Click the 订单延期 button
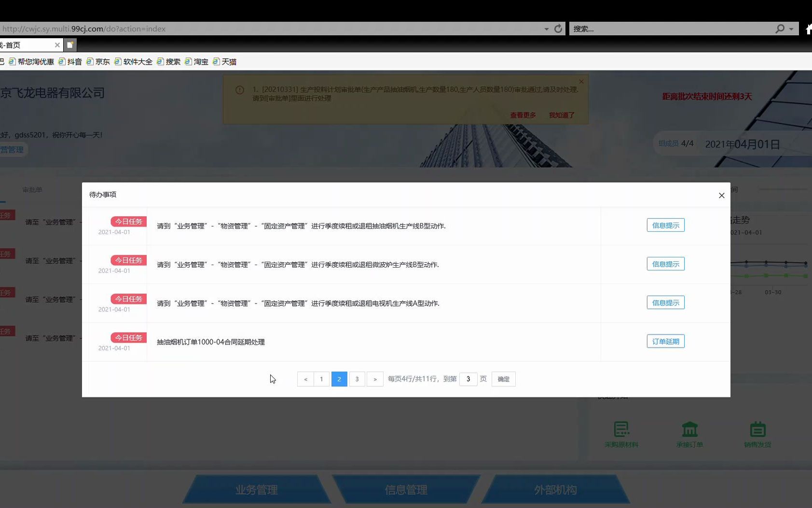Viewport: 812px width, 508px height. 665,341
